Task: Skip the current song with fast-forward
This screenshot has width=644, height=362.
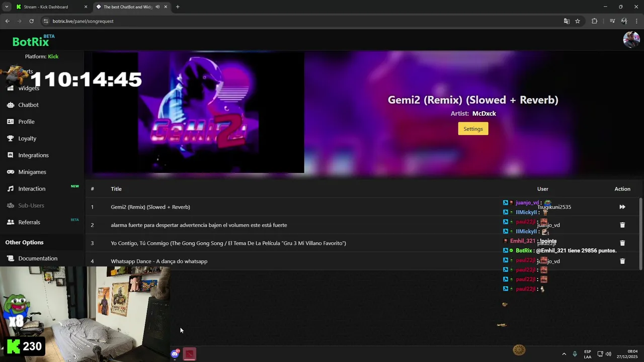Action: (x=622, y=207)
